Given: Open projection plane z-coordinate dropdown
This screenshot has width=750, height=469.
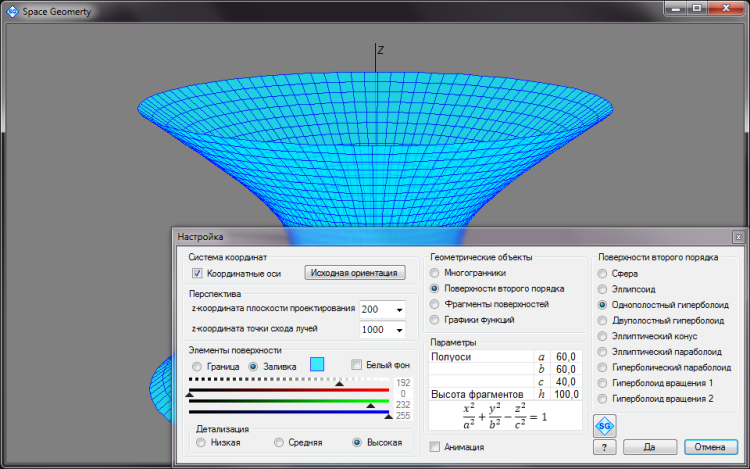Looking at the screenshot, I should [x=399, y=309].
